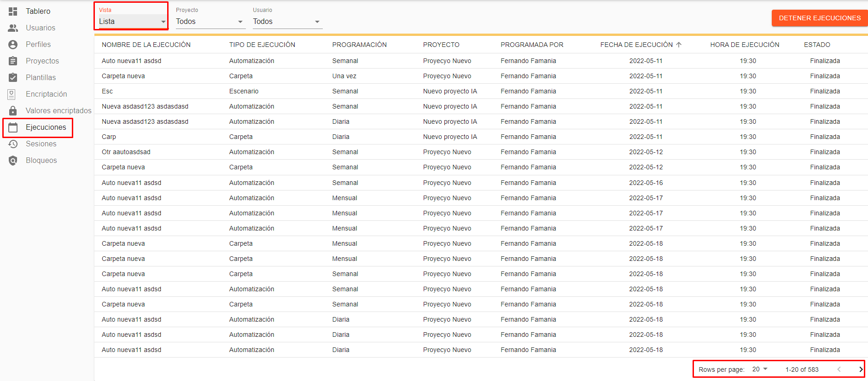Select the row named Esc
The height and width of the screenshot is (381, 868).
point(481,91)
